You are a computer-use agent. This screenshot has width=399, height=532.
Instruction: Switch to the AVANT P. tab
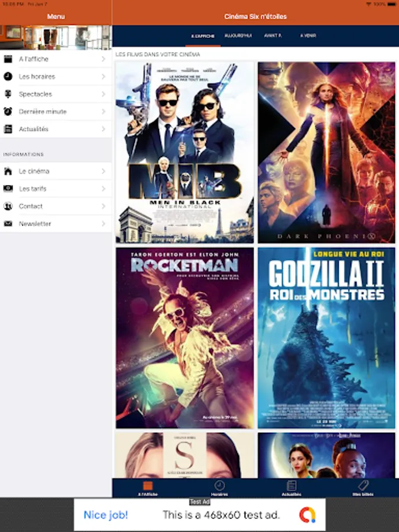point(273,35)
